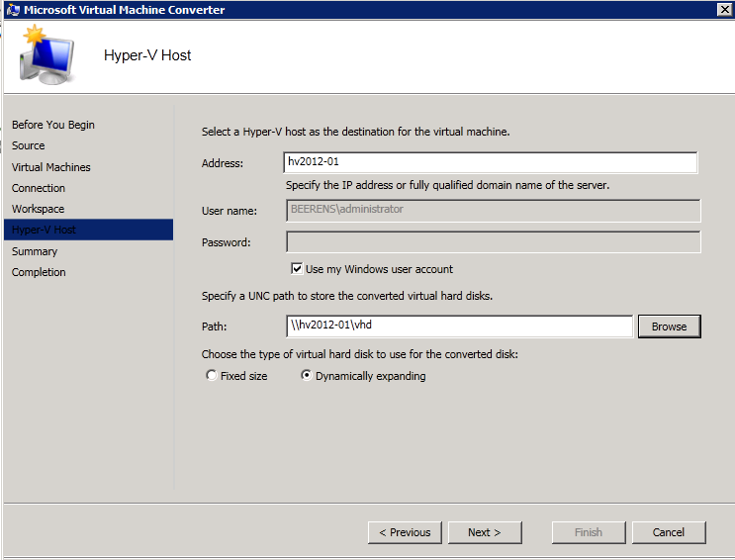The image size is (735, 560).
Task: Open the Source wizard step
Action: pyautogui.click(x=28, y=145)
